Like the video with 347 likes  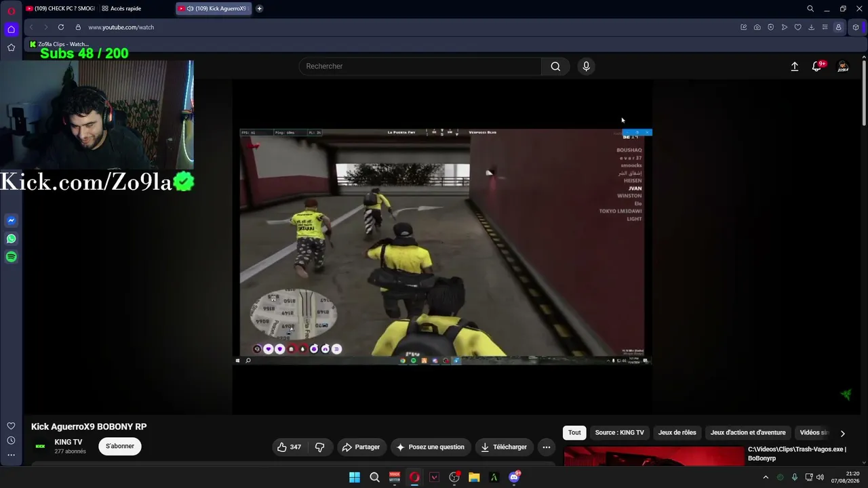tap(289, 447)
